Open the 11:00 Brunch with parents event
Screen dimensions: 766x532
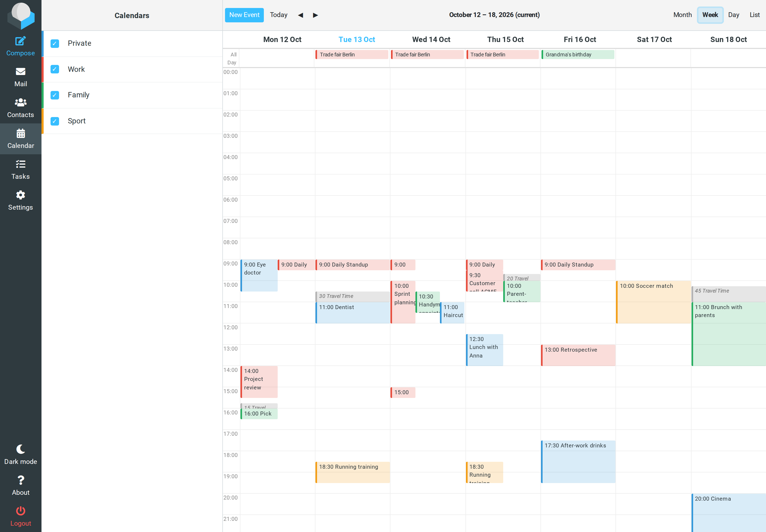pos(729,334)
